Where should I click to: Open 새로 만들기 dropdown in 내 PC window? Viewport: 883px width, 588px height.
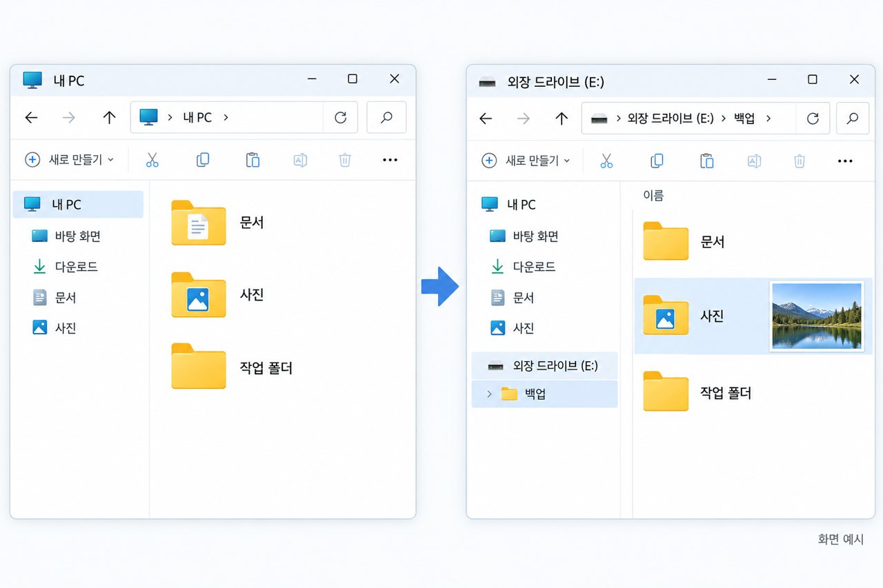pos(69,160)
